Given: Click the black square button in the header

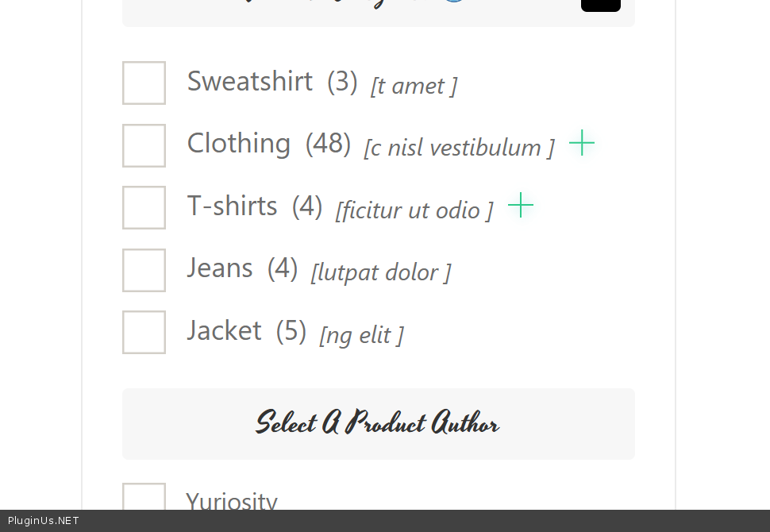Looking at the screenshot, I should [600, 4].
